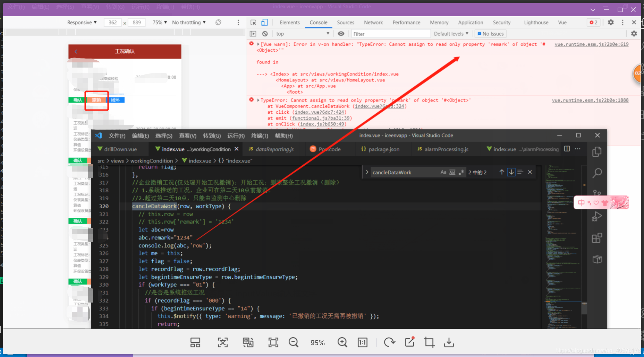
Task: Open vue.runtime.esm.js?2b0e:619 source link
Action: 592,44
